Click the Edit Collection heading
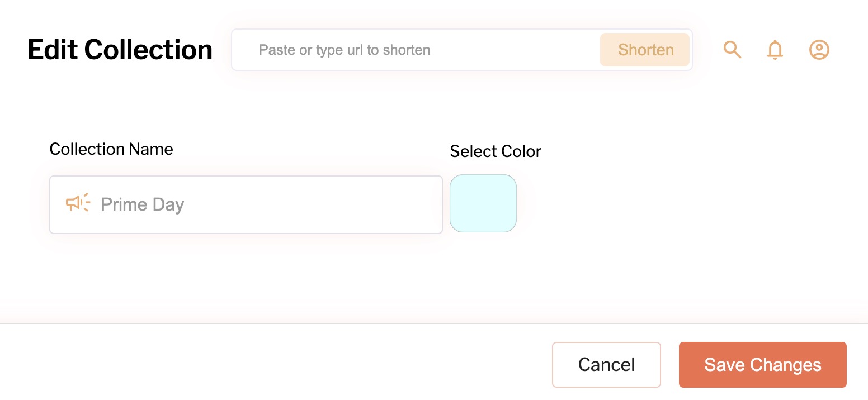The width and height of the screenshot is (868, 400). [x=120, y=50]
